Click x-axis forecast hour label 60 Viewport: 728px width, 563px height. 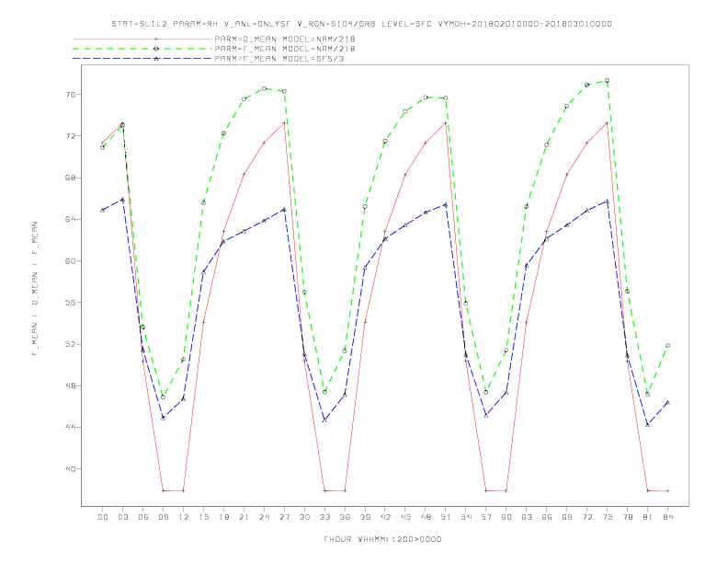pos(506,517)
